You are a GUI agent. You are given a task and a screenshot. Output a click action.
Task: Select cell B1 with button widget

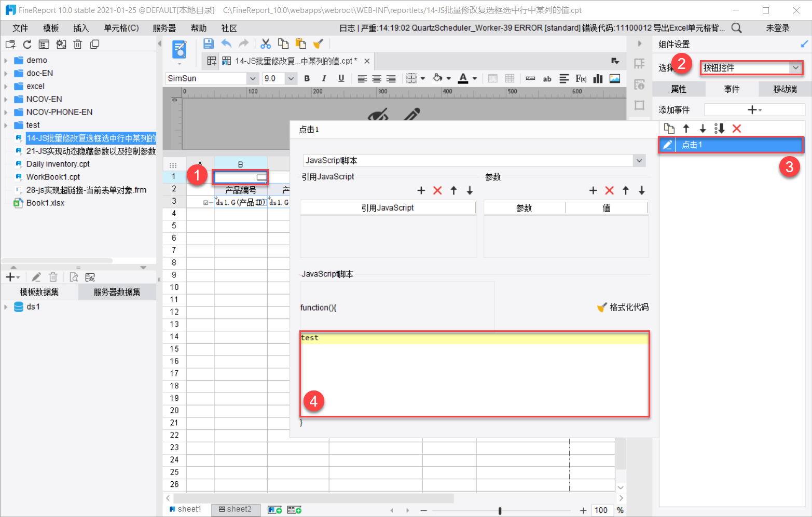pos(241,177)
